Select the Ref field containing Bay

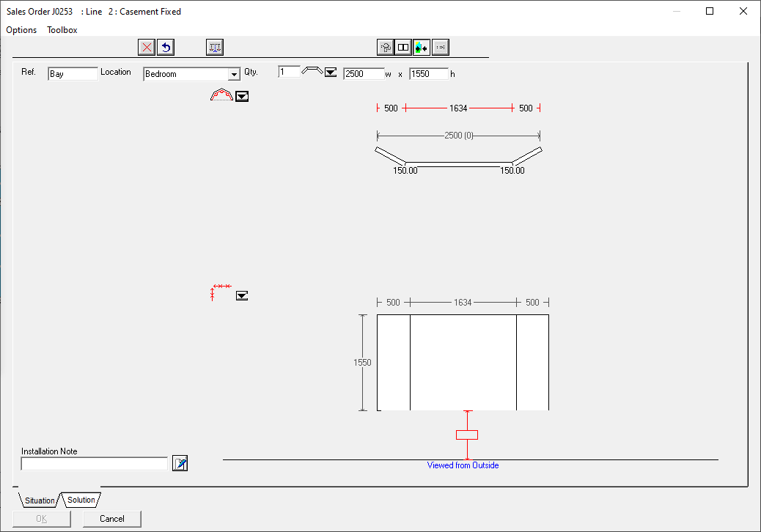[72, 74]
